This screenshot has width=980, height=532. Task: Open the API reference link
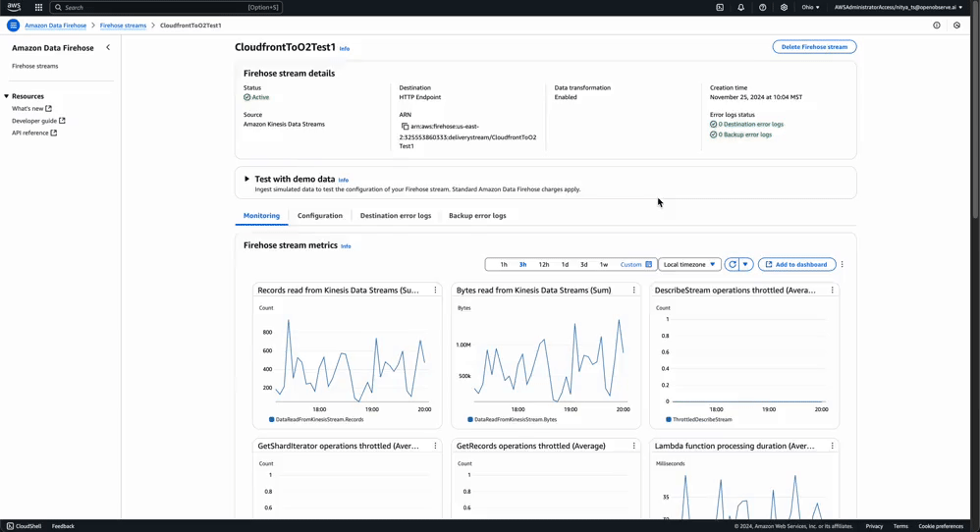[34, 133]
